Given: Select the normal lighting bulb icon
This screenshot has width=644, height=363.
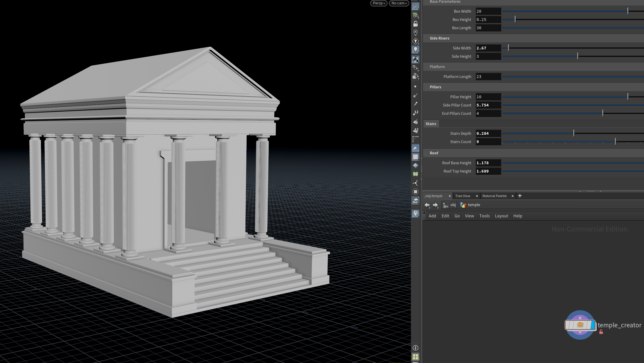Looking at the screenshot, I should pyautogui.click(x=415, y=49).
